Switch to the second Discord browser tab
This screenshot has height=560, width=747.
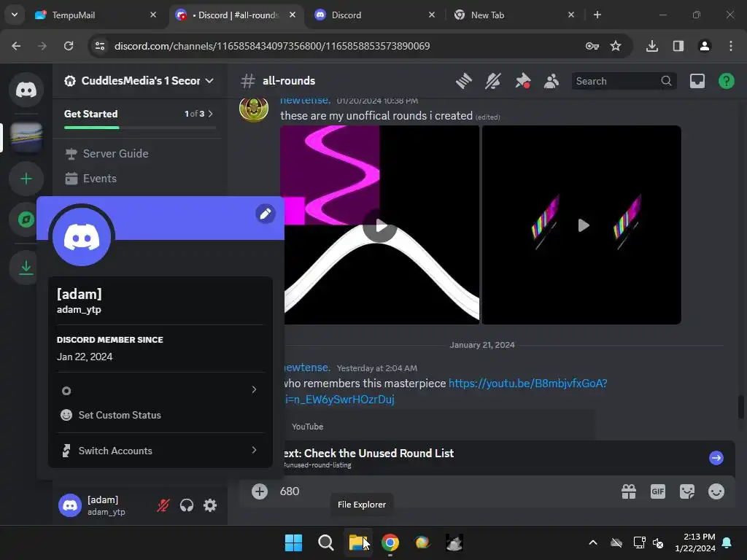coord(375,15)
